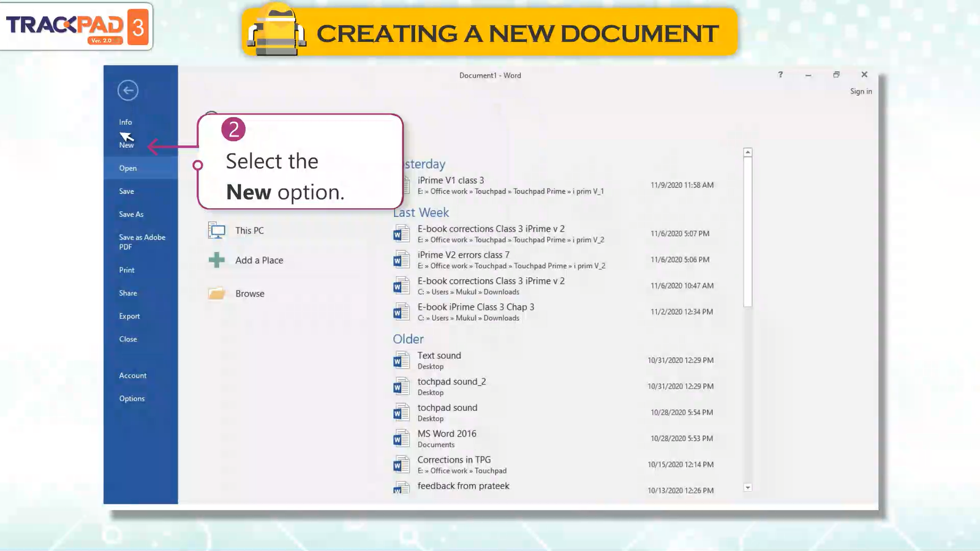The height and width of the screenshot is (551, 980).
Task: Click Word icon of Text sound
Action: tap(401, 361)
